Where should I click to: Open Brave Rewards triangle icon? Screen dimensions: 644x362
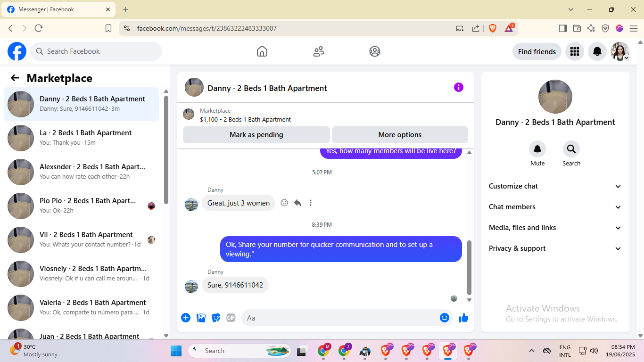[x=509, y=28]
